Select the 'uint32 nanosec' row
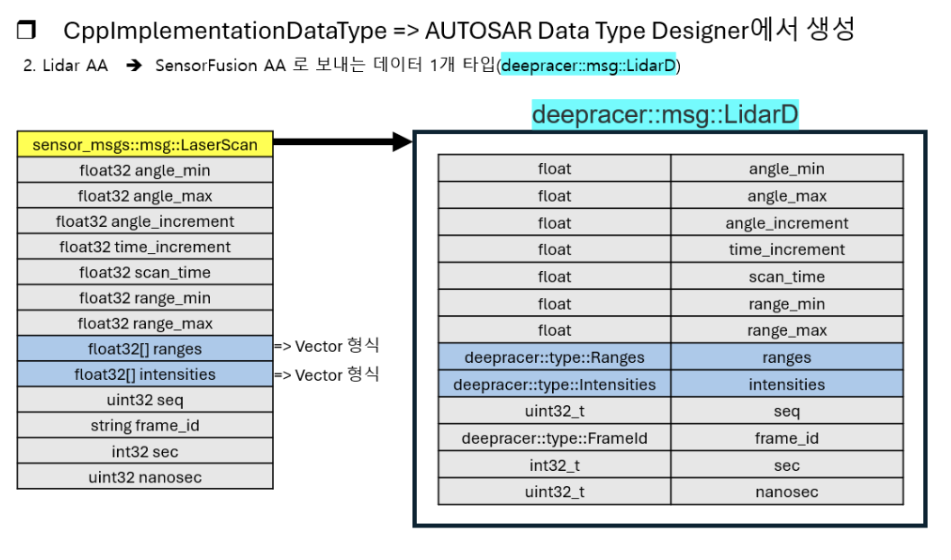The image size is (951, 560). [145, 476]
